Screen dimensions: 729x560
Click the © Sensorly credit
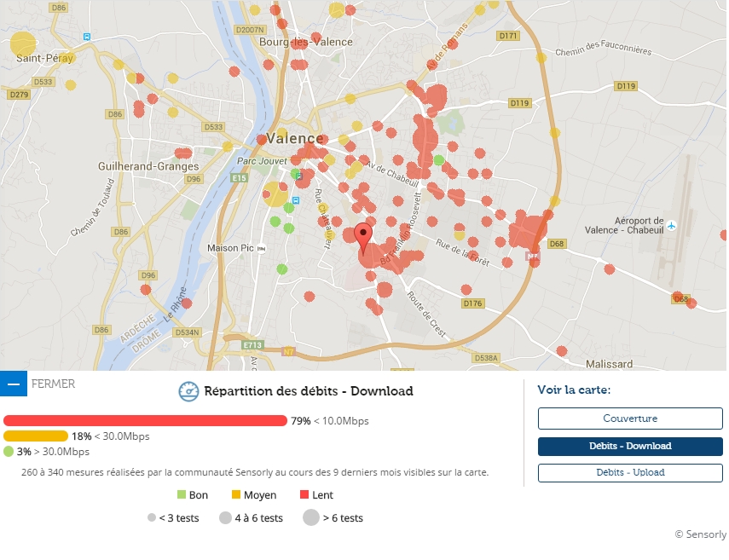click(x=701, y=534)
